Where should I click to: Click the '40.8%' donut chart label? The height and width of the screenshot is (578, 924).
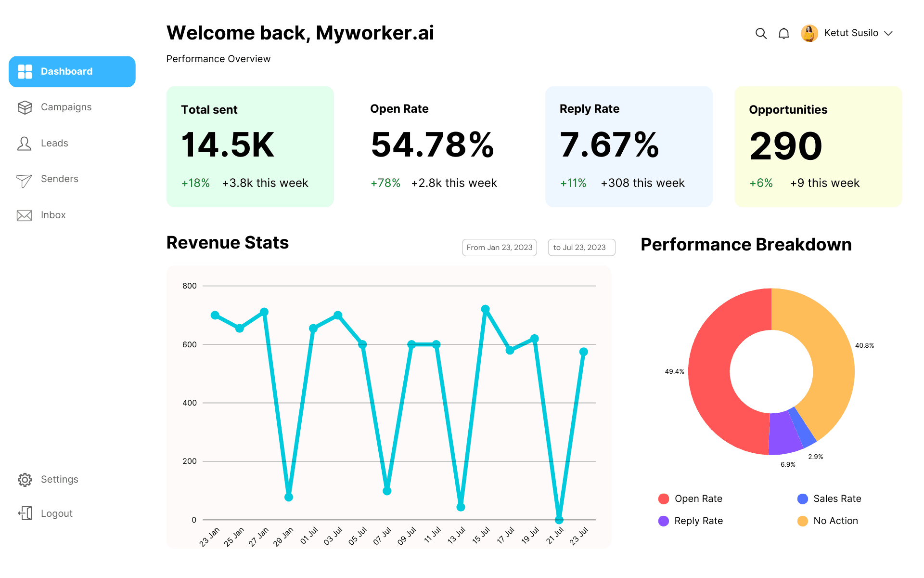(x=864, y=346)
